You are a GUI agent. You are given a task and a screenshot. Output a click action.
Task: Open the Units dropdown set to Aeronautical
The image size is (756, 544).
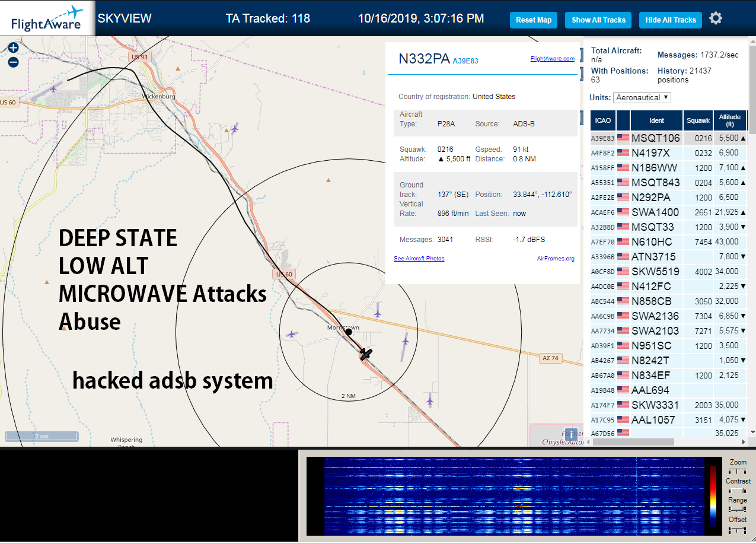pyautogui.click(x=642, y=97)
